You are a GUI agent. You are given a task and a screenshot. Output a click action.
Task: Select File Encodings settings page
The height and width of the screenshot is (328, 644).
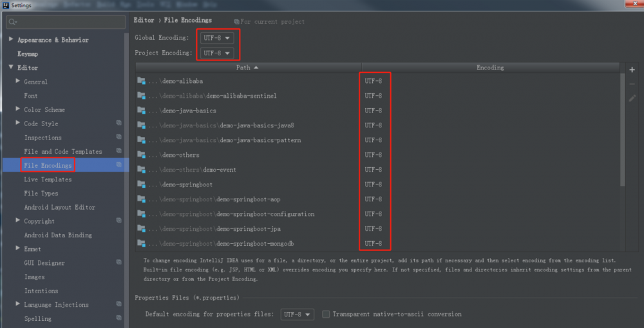tap(48, 165)
